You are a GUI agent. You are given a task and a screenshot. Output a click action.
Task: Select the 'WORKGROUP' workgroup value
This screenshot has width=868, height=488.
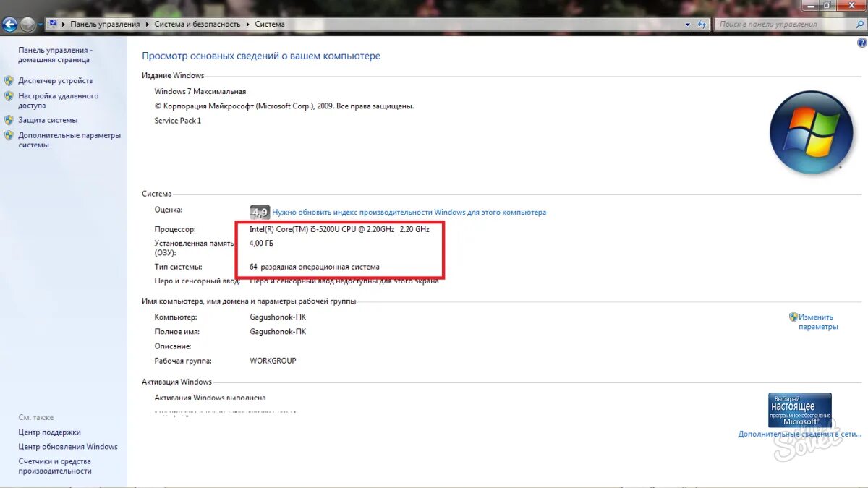pyautogui.click(x=273, y=361)
